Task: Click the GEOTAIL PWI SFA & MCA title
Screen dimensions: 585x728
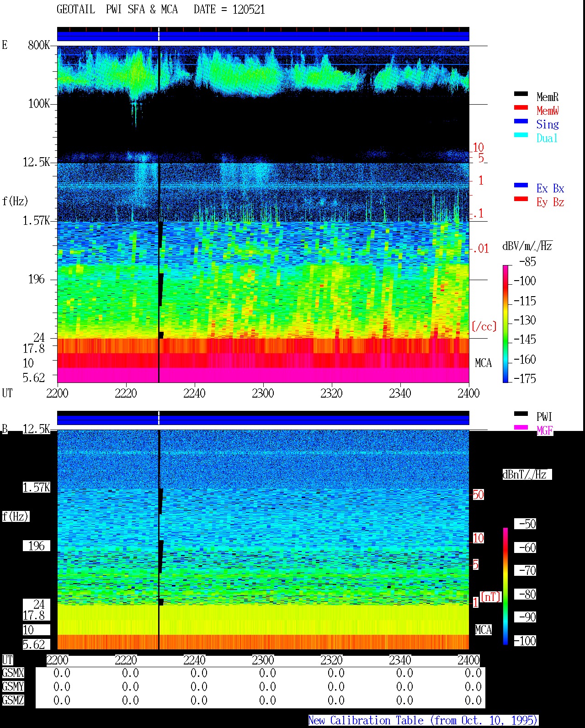Action: pos(117,9)
